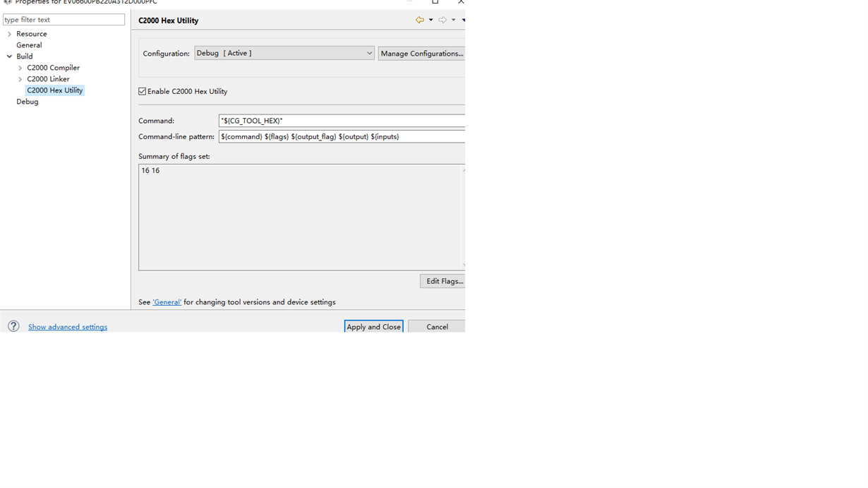The width and height of the screenshot is (868, 488).
Task: Open the forward history dropdown arrow
Action: [454, 20]
